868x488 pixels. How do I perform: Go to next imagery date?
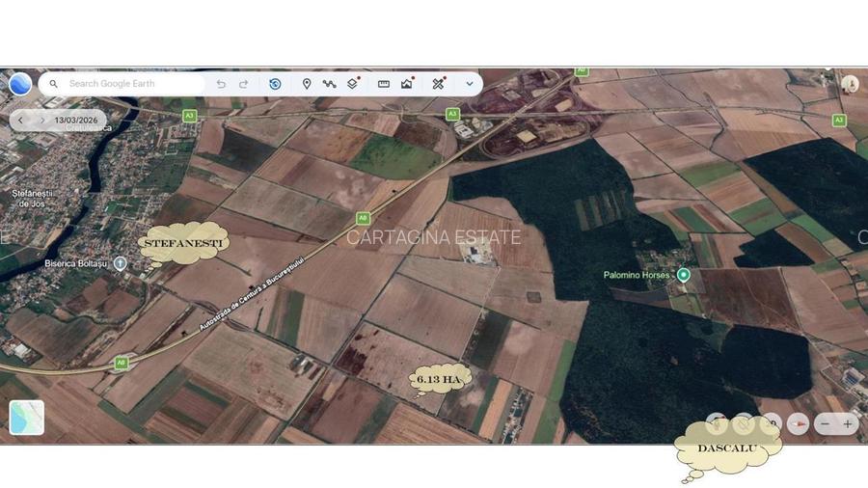coord(41,121)
